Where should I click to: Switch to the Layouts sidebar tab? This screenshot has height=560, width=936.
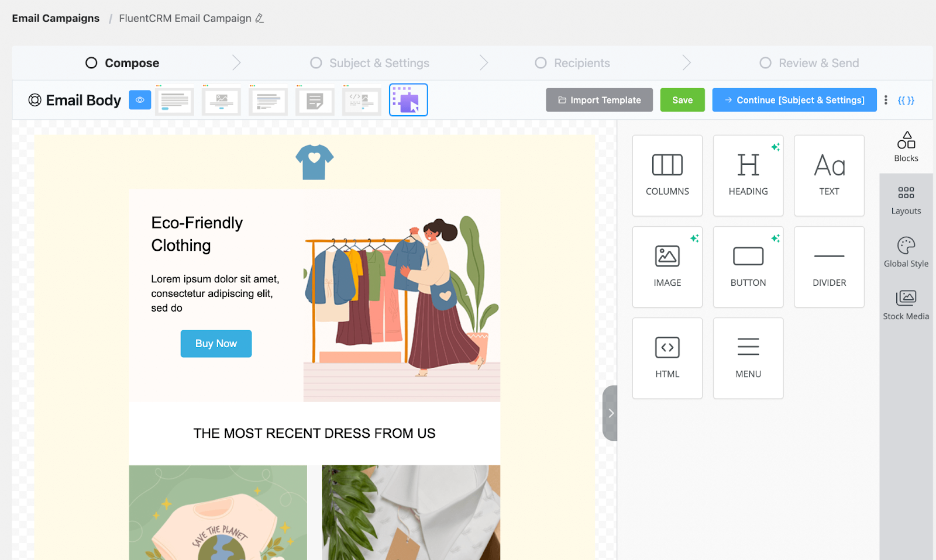click(906, 200)
